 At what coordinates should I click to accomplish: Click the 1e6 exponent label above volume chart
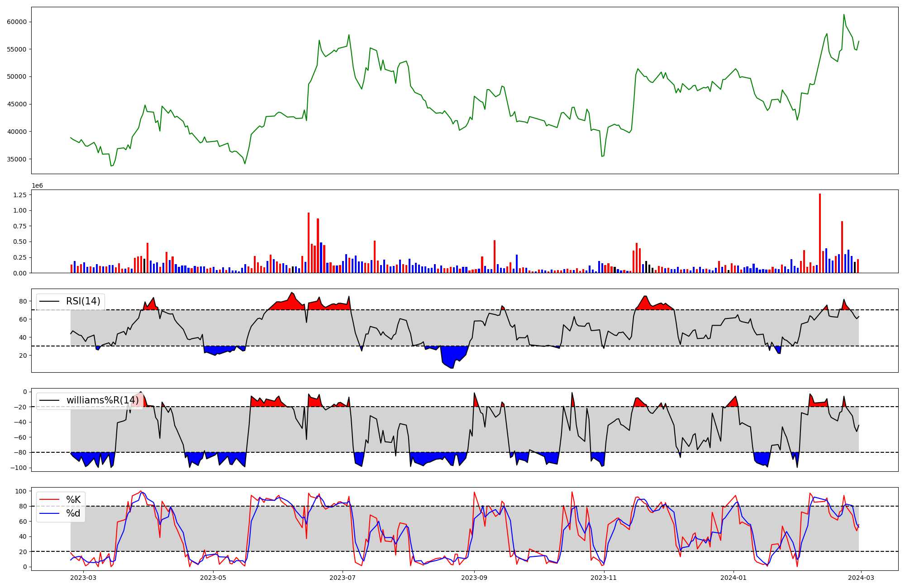(x=37, y=186)
